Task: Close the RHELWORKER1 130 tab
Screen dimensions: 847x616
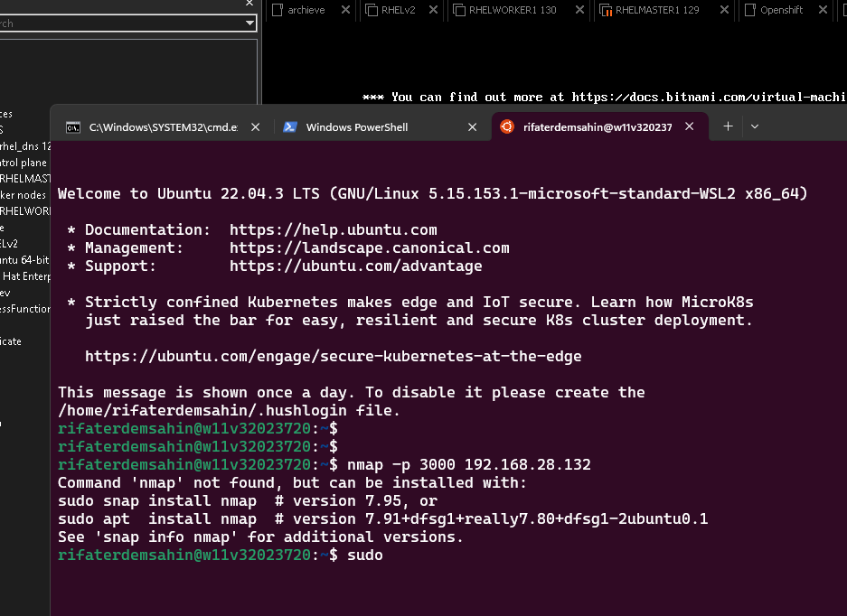Action: pyautogui.click(x=579, y=10)
